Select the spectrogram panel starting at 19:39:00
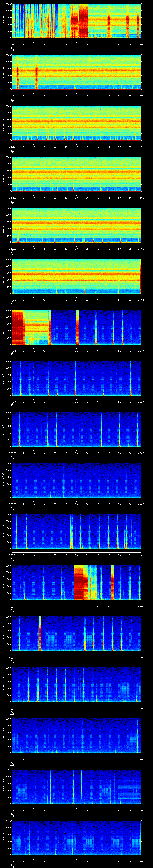The width and height of the screenshot is (153, 868). [x=76, y=582]
